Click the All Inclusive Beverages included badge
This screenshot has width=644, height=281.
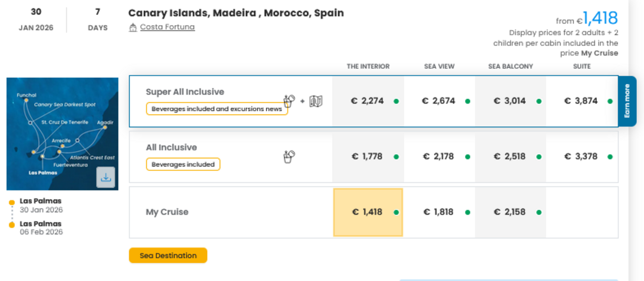(x=183, y=164)
